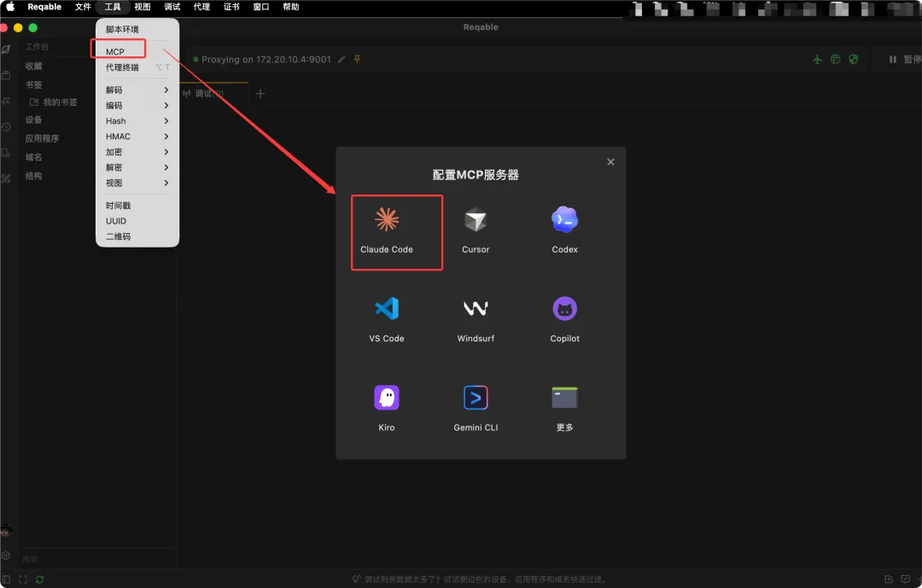
Task: Open 代理终端 from the tools menu
Action: point(137,67)
